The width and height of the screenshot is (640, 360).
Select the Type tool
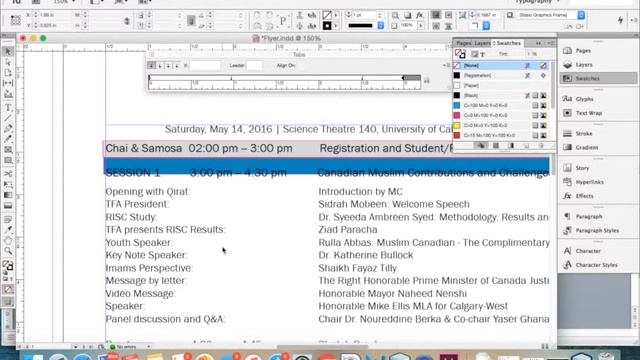coord(8,108)
